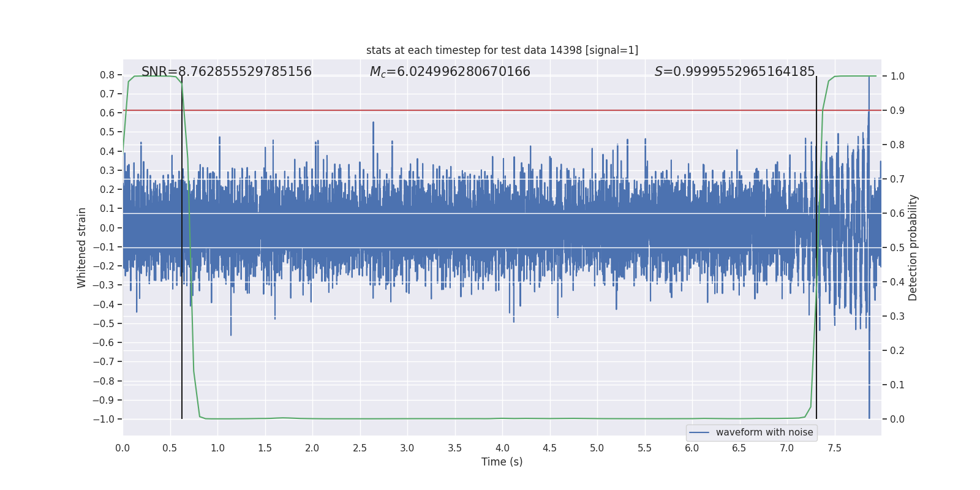This screenshot has width=980, height=490.
Task: Click the 0.8 tick on whitened strain axis
Action: 107,75
